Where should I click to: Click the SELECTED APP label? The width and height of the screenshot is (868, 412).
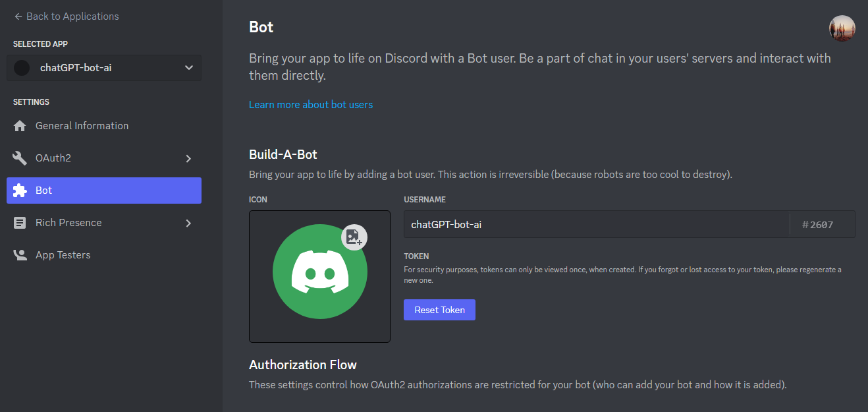41,44
